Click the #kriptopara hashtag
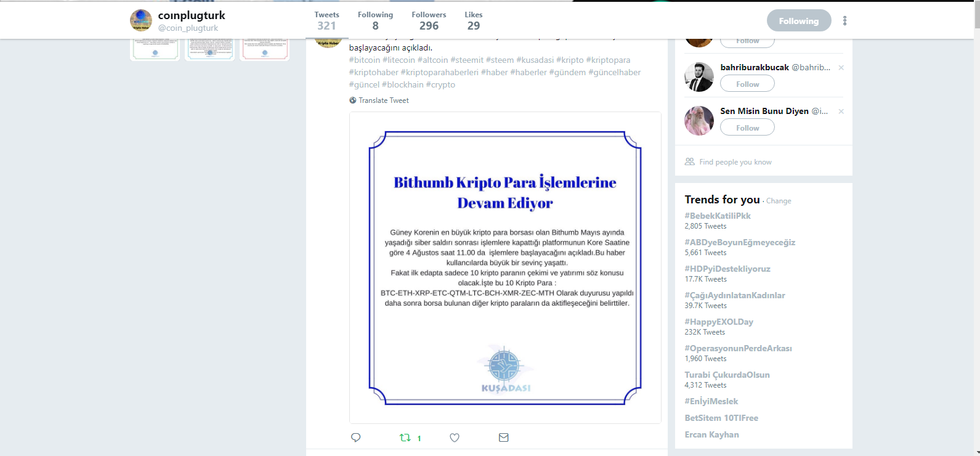The width and height of the screenshot is (980, 456). [608, 60]
